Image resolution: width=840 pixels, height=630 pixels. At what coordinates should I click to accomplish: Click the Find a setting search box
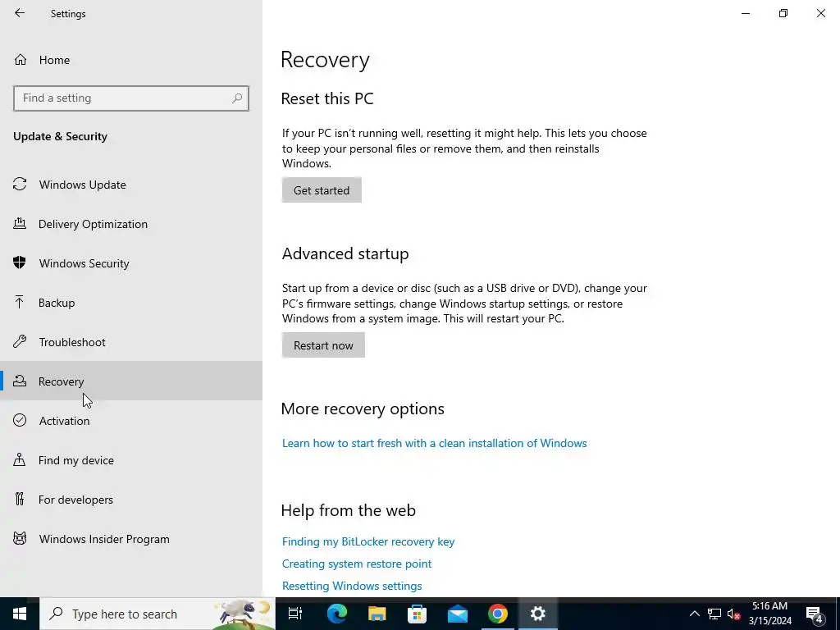pyautogui.click(x=131, y=98)
